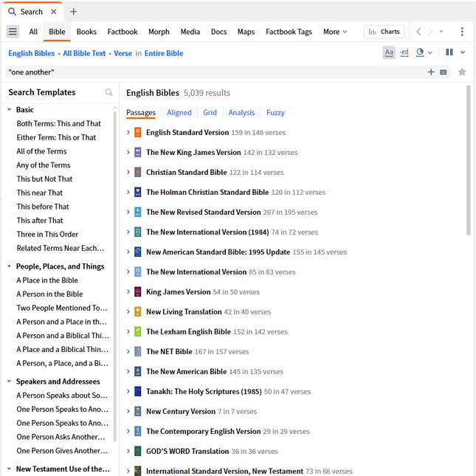This screenshot has height=476, width=476.
Task: Open the history dropdown arrow
Action: tap(441, 32)
